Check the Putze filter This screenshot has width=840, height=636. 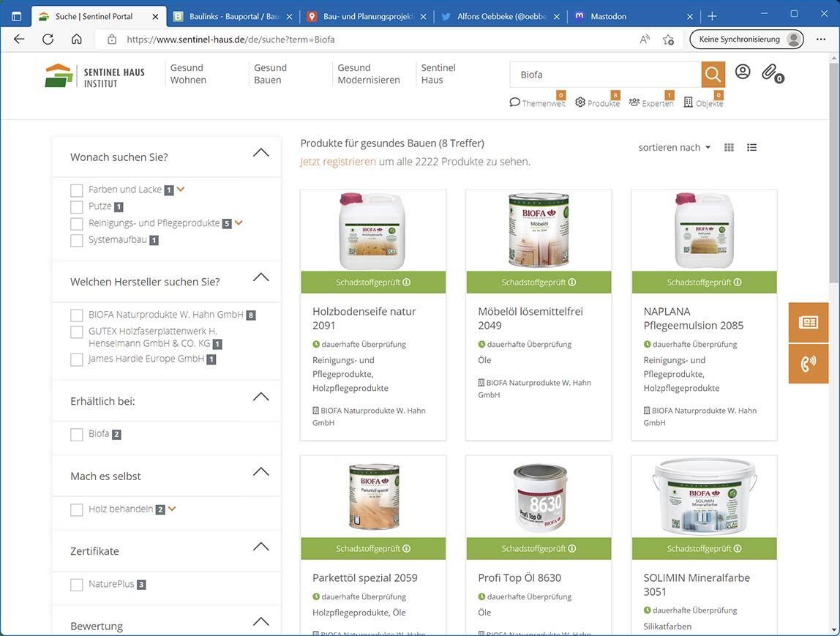point(77,207)
